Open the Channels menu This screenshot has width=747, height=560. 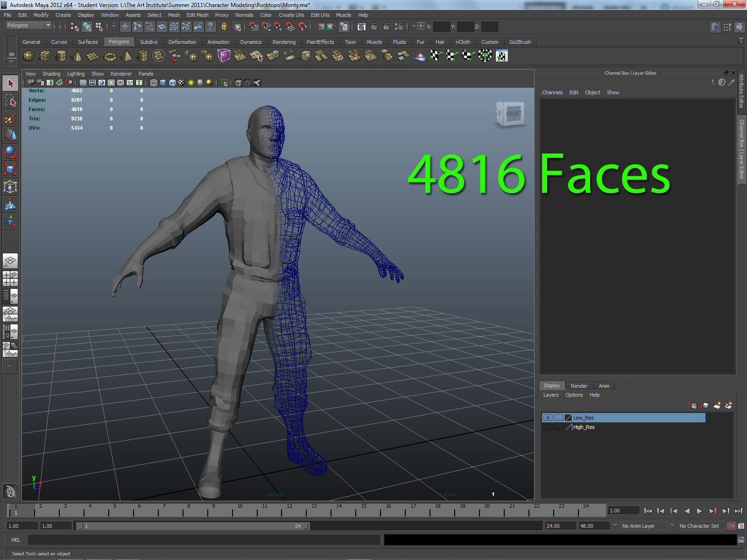(x=552, y=92)
